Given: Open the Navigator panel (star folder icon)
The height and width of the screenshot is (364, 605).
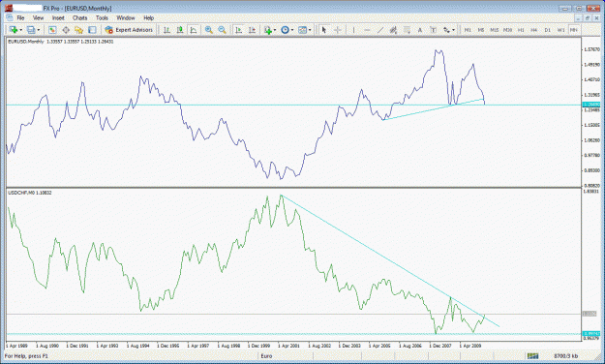Looking at the screenshot, I should point(79,30).
